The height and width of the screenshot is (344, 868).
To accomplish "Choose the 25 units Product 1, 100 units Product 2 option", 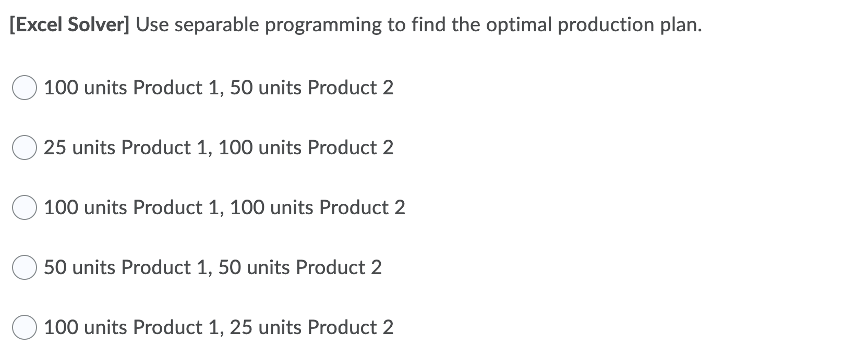I will pos(23,148).
